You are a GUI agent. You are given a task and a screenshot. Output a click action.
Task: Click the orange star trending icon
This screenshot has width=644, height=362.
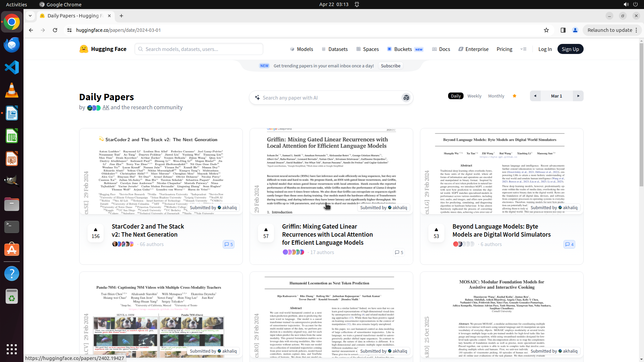[514, 96]
